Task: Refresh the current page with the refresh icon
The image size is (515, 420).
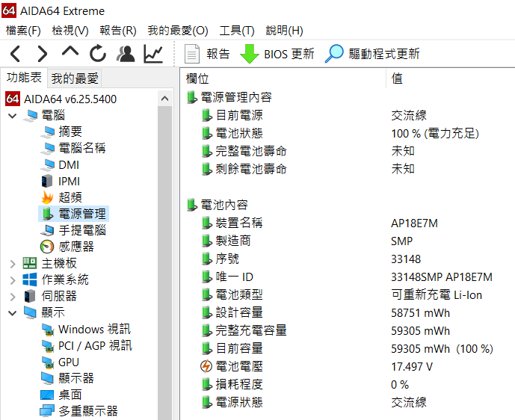Action: [98, 54]
